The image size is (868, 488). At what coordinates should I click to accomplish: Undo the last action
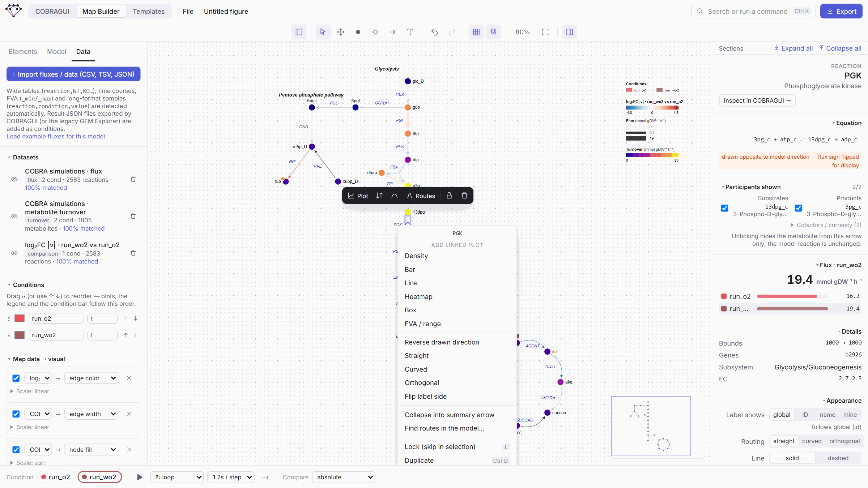(434, 32)
